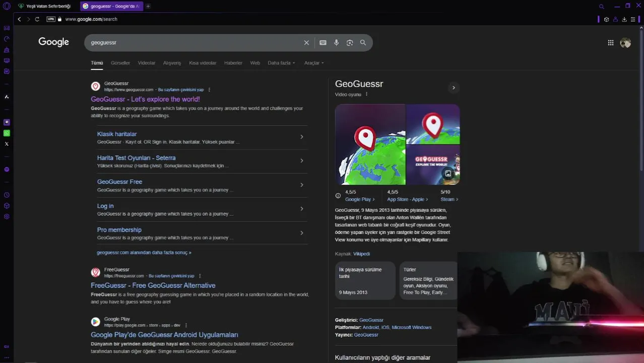Viewport: 644px width, 363px height.
Task: Open Microsoft Windows platform link
Action: (412, 327)
